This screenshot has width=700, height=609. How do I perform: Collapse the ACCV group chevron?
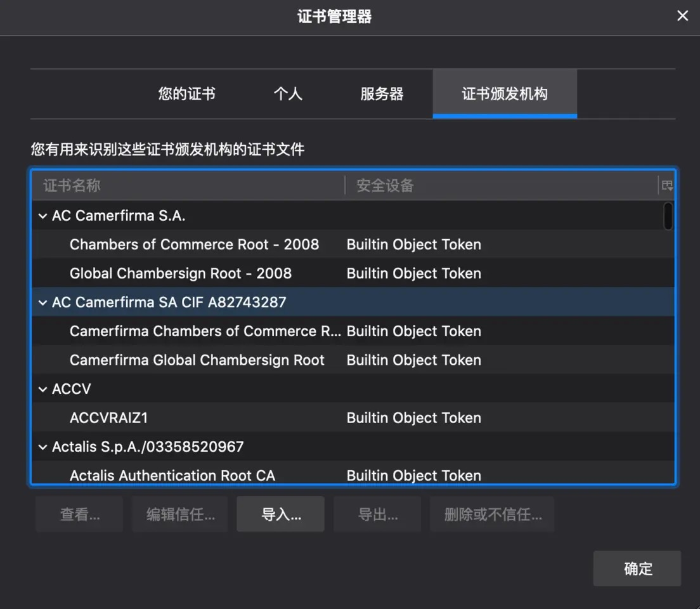pos(43,389)
